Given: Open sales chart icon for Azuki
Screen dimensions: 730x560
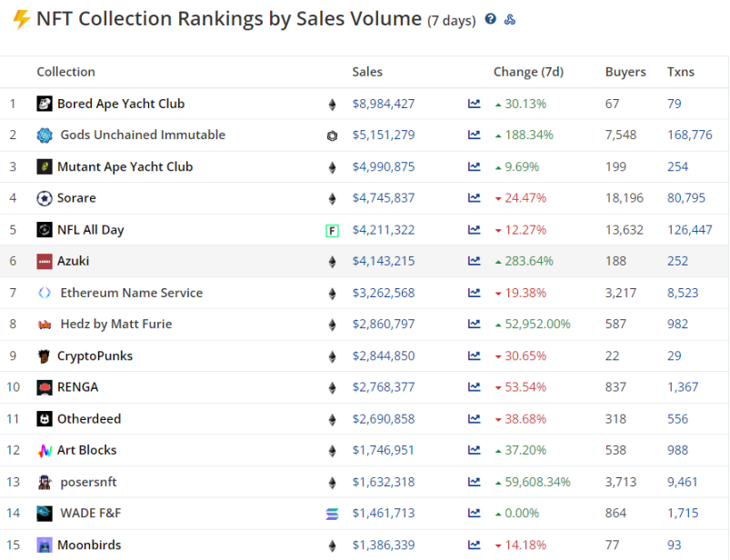Looking at the screenshot, I should tap(474, 261).
